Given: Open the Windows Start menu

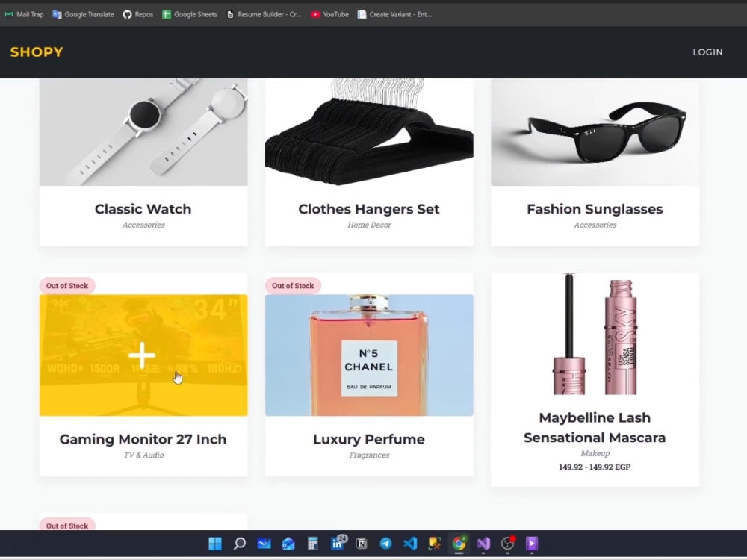Looking at the screenshot, I should click(x=215, y=544).
